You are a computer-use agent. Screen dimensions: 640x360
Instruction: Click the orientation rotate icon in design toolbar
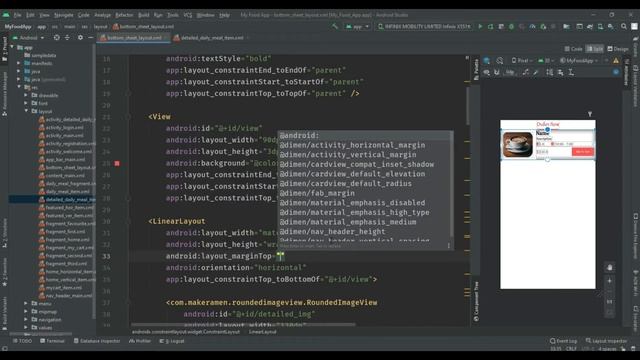point(500,60)
